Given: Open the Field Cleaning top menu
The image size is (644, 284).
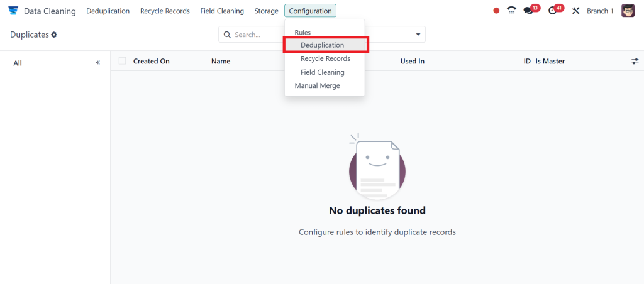Looking at the screenshot, I should [222, 11].
